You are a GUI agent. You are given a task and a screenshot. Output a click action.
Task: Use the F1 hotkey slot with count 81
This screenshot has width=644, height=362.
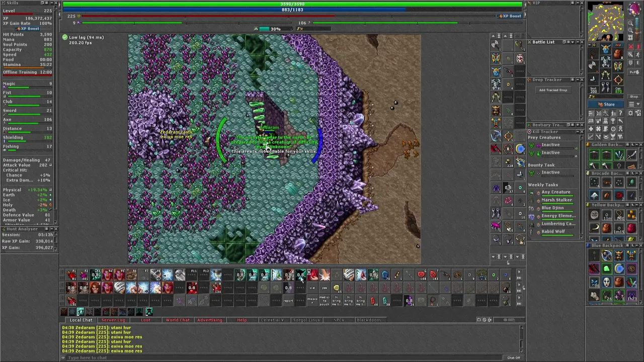click(71, 275)
